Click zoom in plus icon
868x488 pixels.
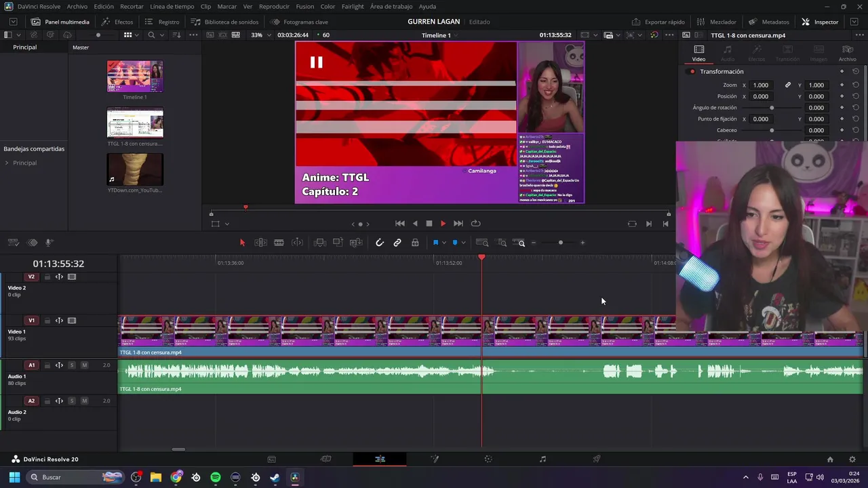(583, 243)
